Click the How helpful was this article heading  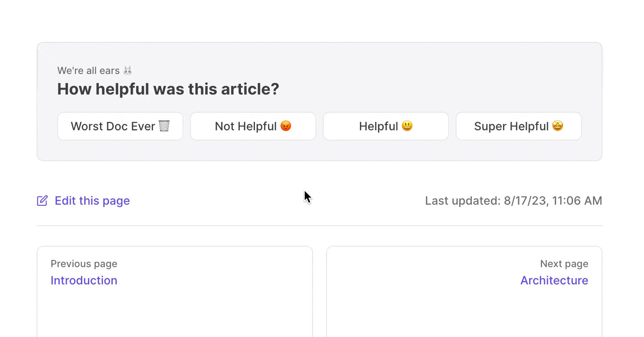pos(168,89)
